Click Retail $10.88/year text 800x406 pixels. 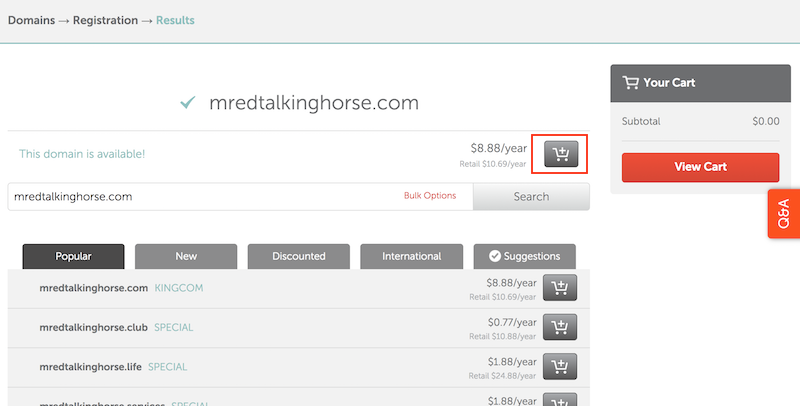coord(503,337)
